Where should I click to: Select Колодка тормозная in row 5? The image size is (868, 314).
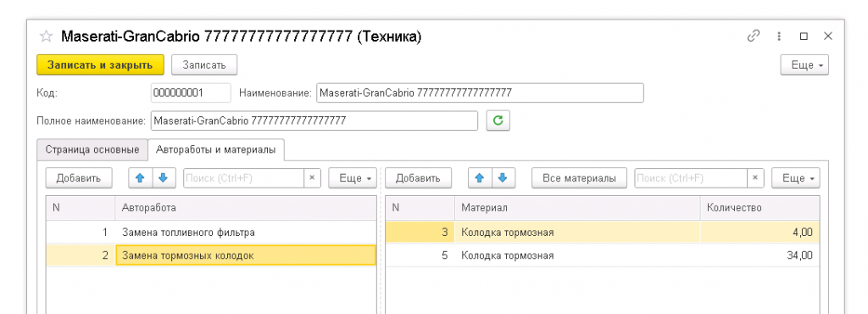577,255
